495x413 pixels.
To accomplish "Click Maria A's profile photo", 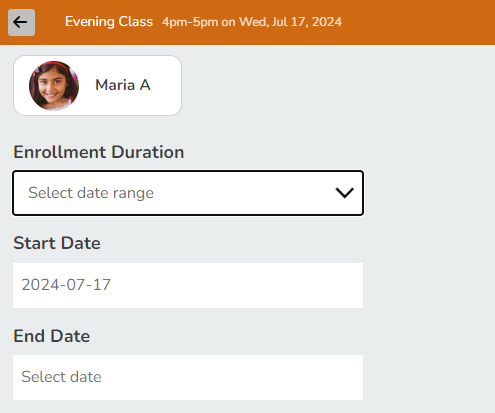I will 54,85.
